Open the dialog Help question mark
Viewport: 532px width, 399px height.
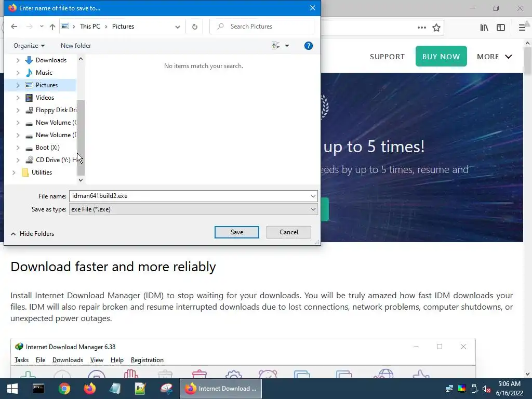click(309, 46)
